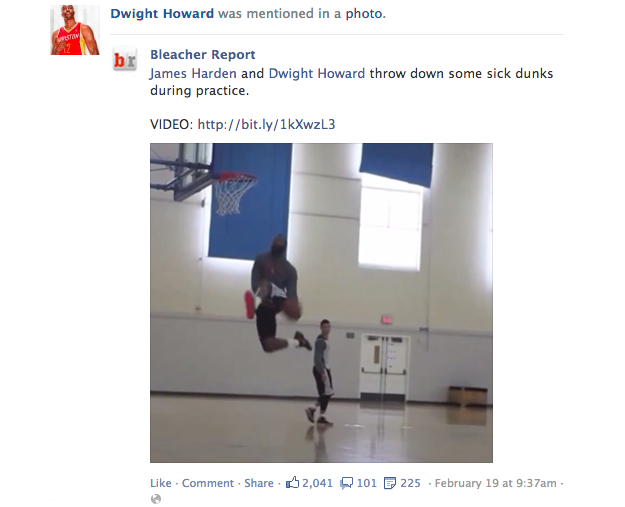Click the globe public privacy icon

(156, 499)
